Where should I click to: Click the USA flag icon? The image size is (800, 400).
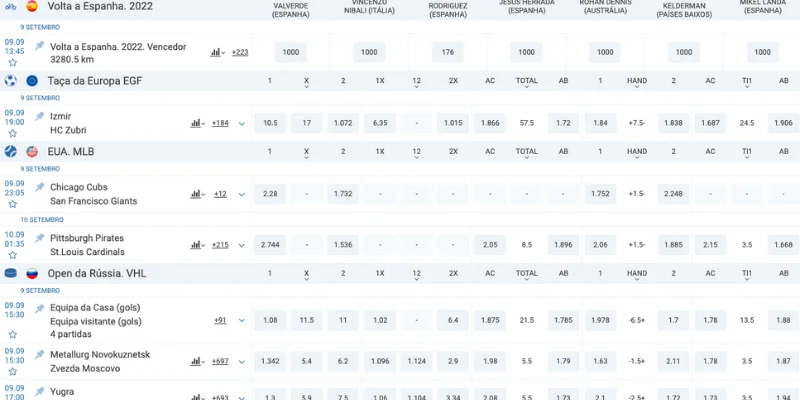[32, 152]
